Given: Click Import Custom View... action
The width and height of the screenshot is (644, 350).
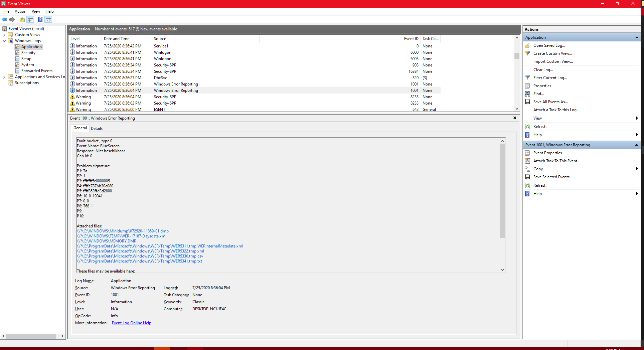Looking at the screenshot, I should pos(553,61).
